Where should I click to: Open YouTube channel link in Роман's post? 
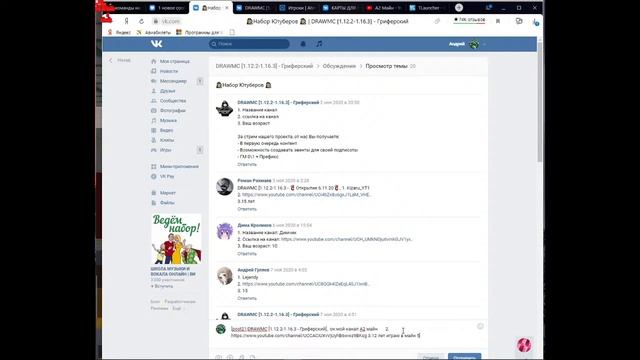coord(306,195)
